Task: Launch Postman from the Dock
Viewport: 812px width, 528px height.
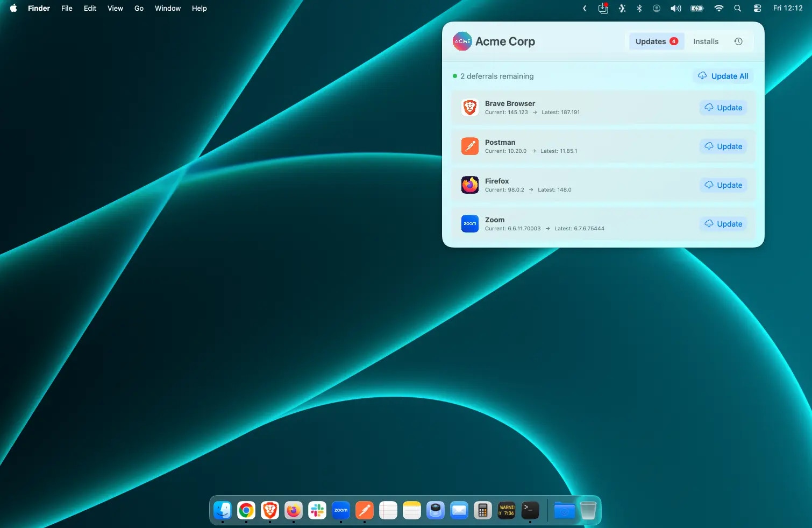Action: 364,510
